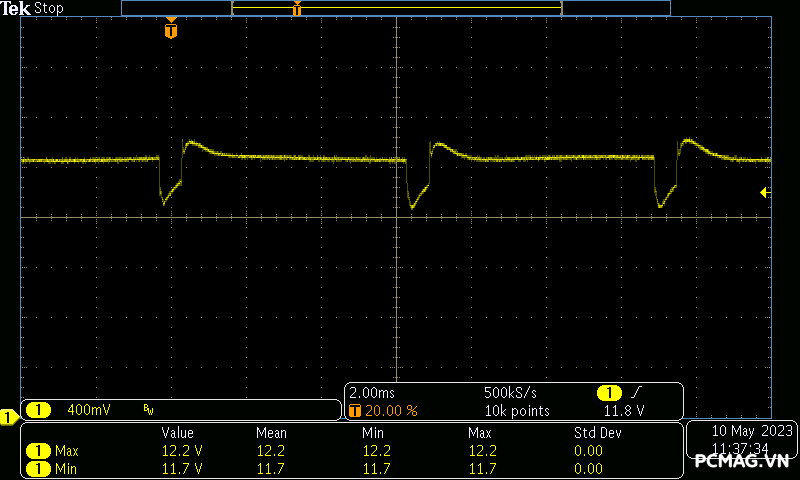Click the orange T icon beside 20.00 %
This screenshot has height=480, width=800.
pyautogui.click(x=355, y=410)
